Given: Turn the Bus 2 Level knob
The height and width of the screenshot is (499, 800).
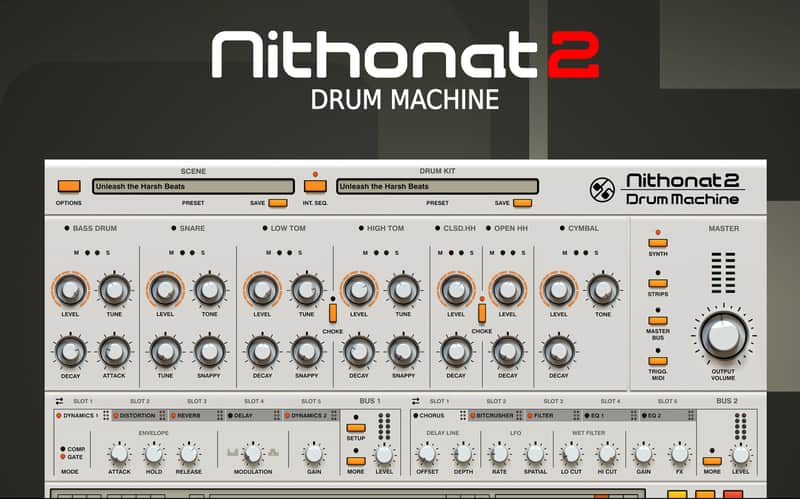Looking at the screenshot, I should pos(740,454).
